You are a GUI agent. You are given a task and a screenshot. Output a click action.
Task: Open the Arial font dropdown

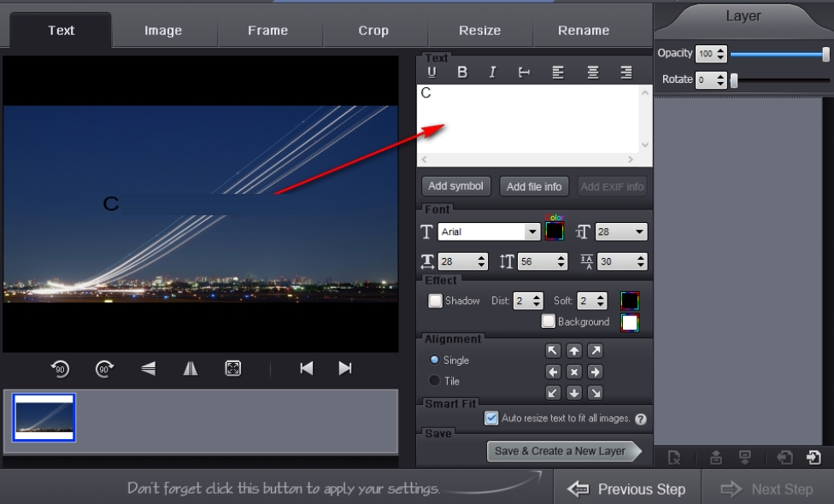coord(532,232)
